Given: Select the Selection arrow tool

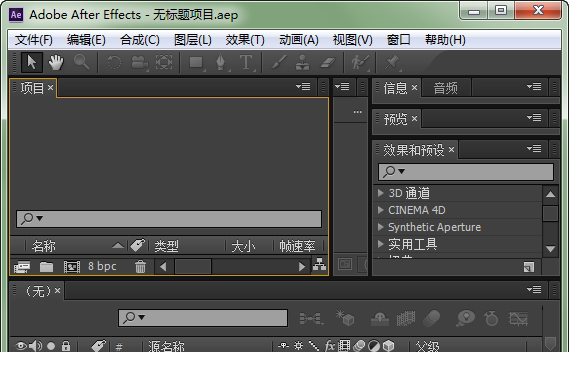Looking at the screenshot, I should (x=32, y=62).
